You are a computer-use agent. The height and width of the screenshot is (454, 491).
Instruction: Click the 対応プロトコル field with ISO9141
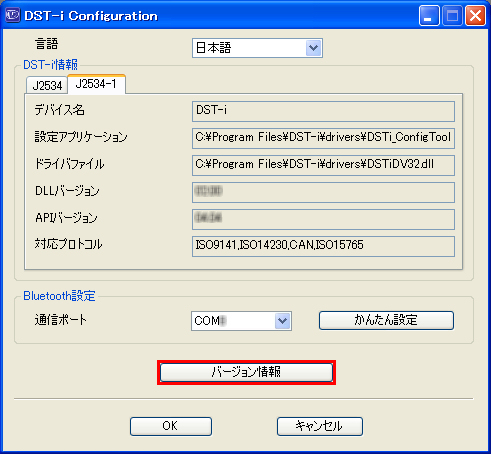pyautogui.click(x=323, y=246)
